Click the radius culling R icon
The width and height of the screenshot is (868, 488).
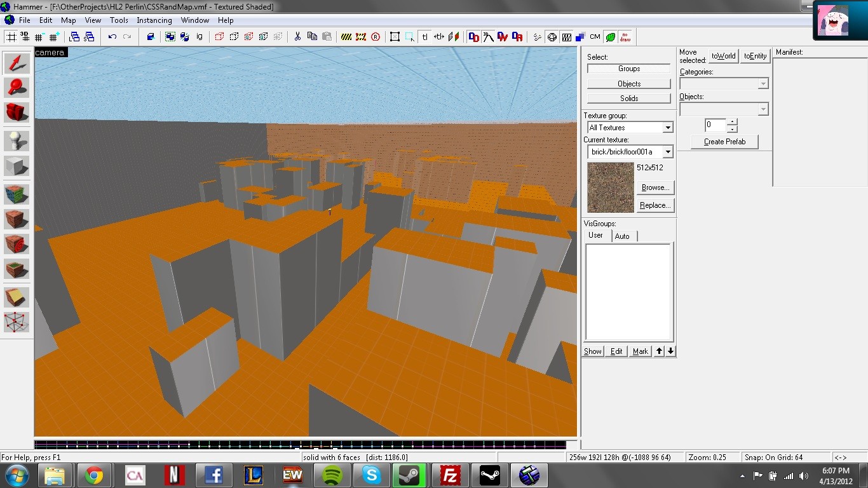(x=376, y=36)
